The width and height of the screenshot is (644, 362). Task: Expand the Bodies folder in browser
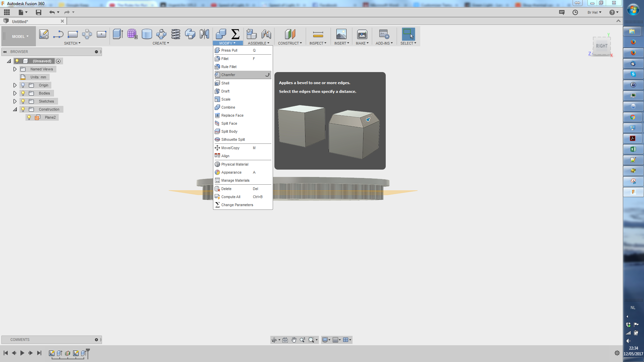(x=15, y=93)
